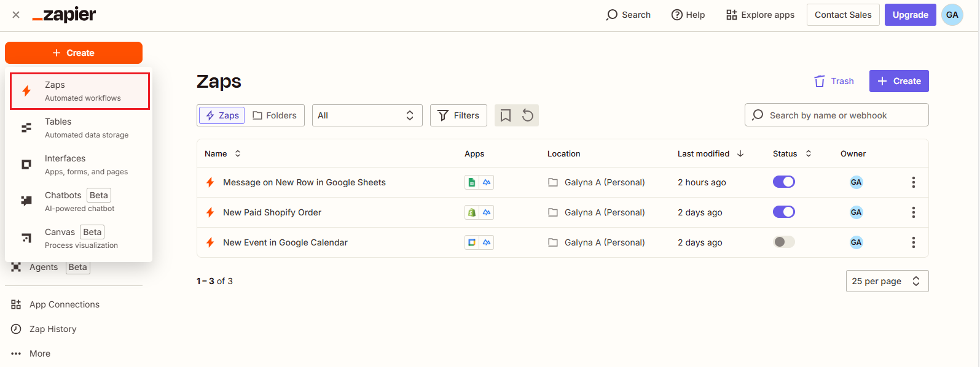This screenshot has width=980, height=367.
Task: Click second app icon in Google Sheets zap row
Action: pyautogui.click(x=487, y=182)
